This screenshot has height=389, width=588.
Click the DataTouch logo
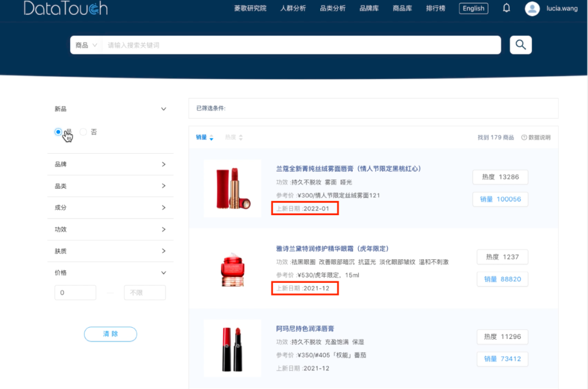(x=66, y=8)
